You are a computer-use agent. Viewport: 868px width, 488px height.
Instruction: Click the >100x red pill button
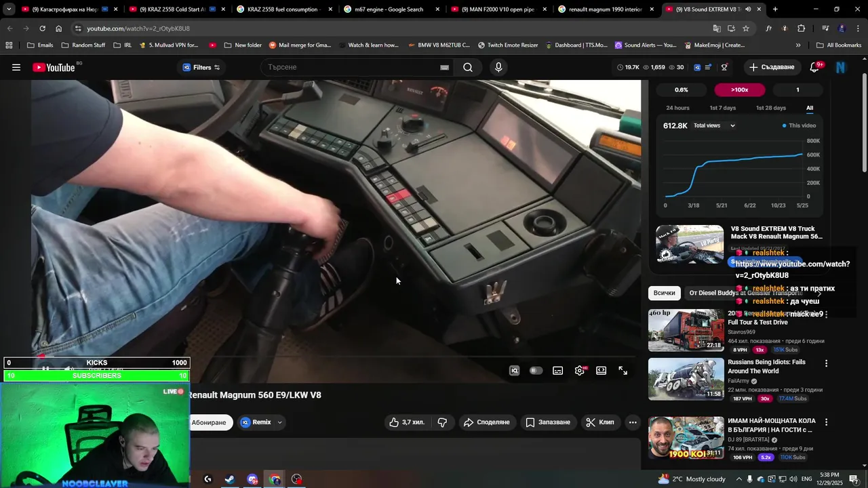pyautogui.click(x=739, y=89)
